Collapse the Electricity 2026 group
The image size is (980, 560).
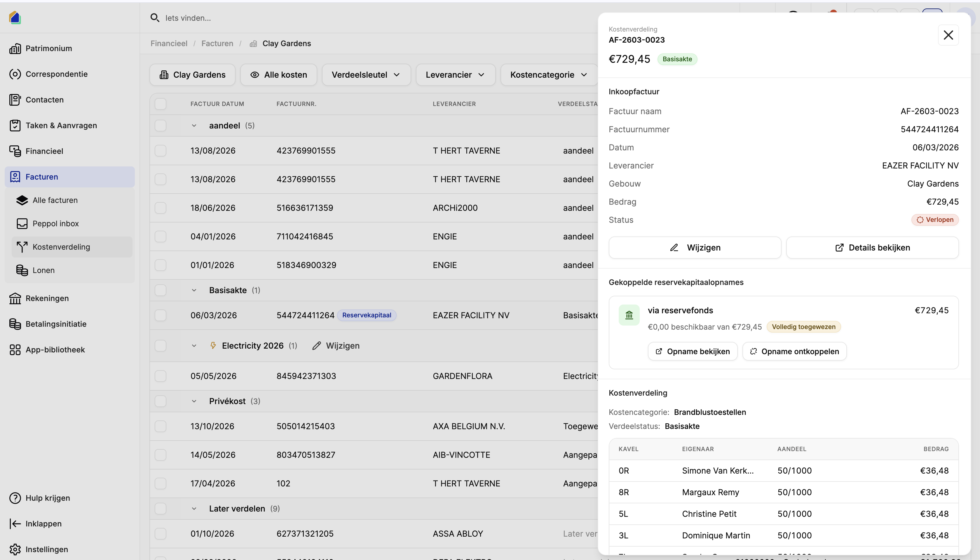194,346
